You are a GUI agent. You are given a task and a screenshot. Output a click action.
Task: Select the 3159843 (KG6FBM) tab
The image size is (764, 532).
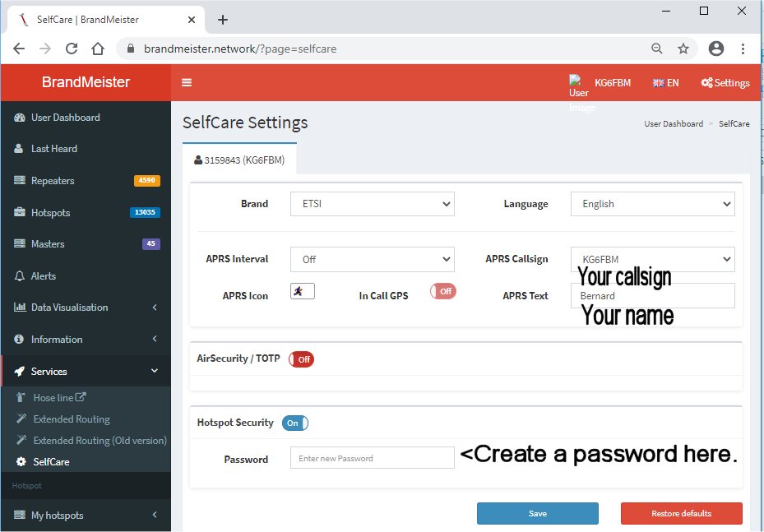(x=239, y=160)
